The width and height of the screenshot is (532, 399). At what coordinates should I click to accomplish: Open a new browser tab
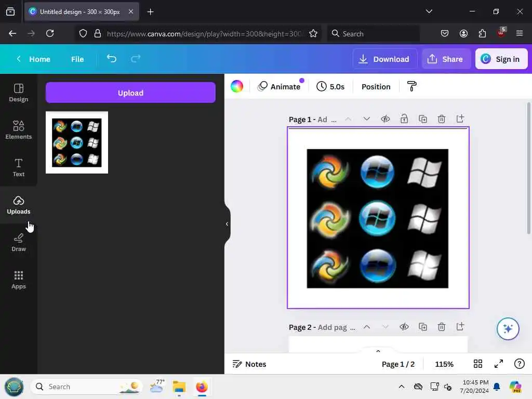click(150, 12)
